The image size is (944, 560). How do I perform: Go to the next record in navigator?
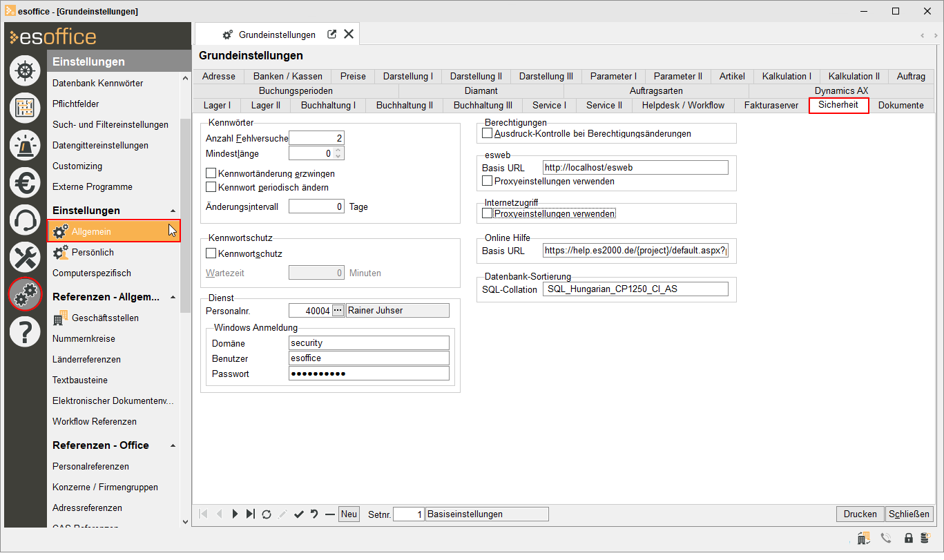(235, 514)
